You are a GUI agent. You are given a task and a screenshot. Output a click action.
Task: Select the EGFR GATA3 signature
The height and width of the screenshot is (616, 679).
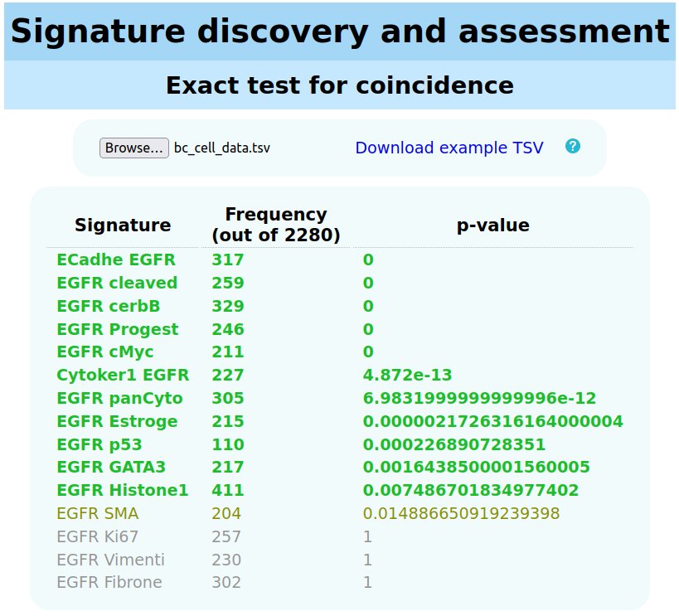click(111, 467)
